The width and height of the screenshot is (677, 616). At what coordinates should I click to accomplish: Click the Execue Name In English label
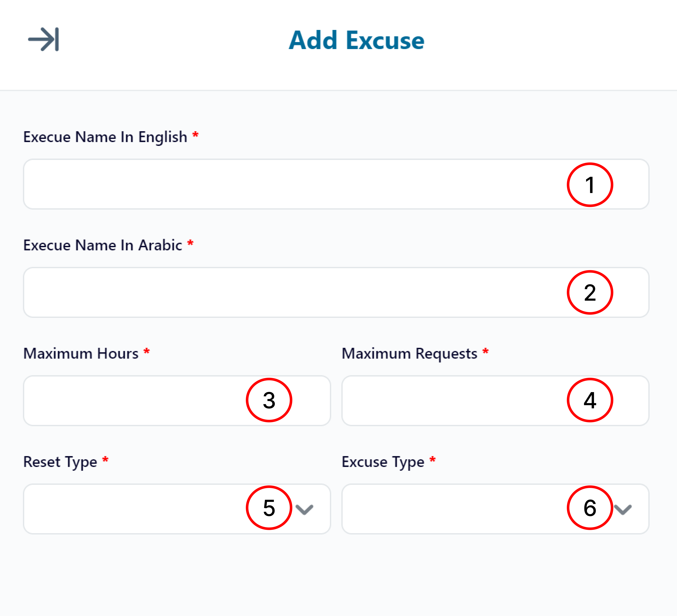coord(105,137)
